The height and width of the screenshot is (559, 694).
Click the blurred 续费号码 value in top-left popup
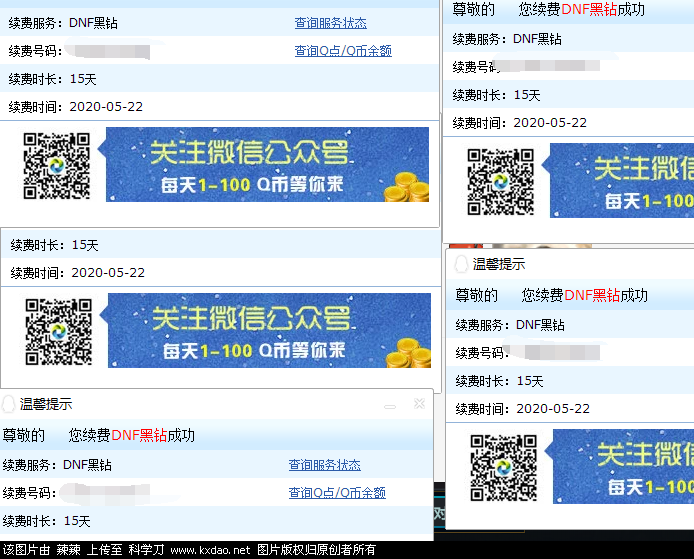(107, 50)
